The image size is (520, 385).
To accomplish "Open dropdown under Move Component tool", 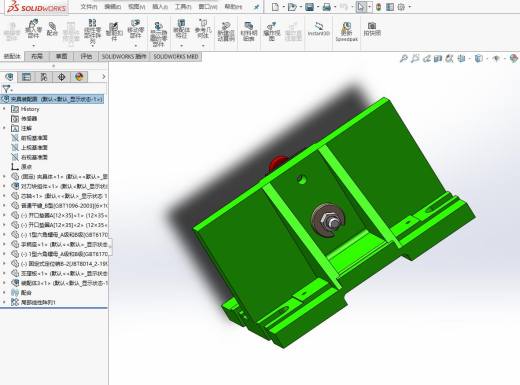I will tap(136, 45).
